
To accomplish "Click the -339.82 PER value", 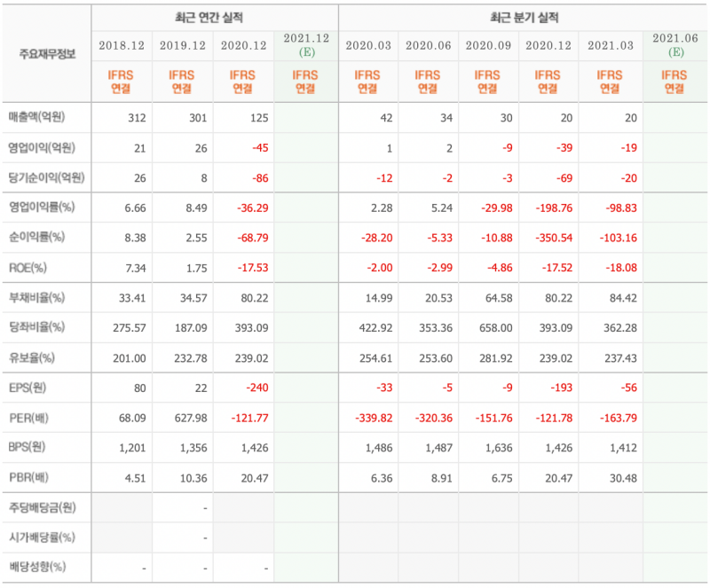I will click(x=374, y=419).
